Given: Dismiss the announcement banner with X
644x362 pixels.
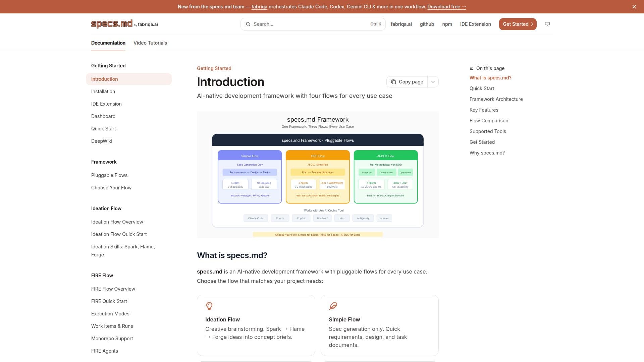Looking at the screenshot, I should [634, 7].
